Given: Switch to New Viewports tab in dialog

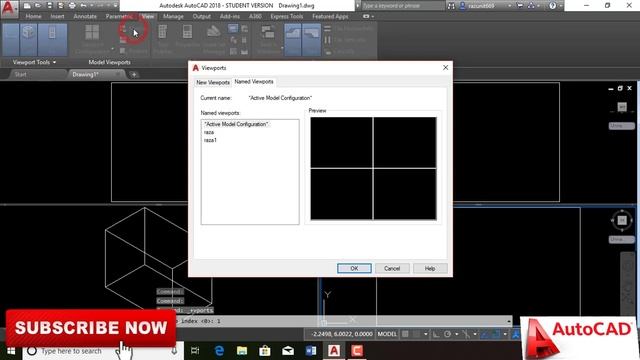Looking at the screenshot, I should coord(213,82).
